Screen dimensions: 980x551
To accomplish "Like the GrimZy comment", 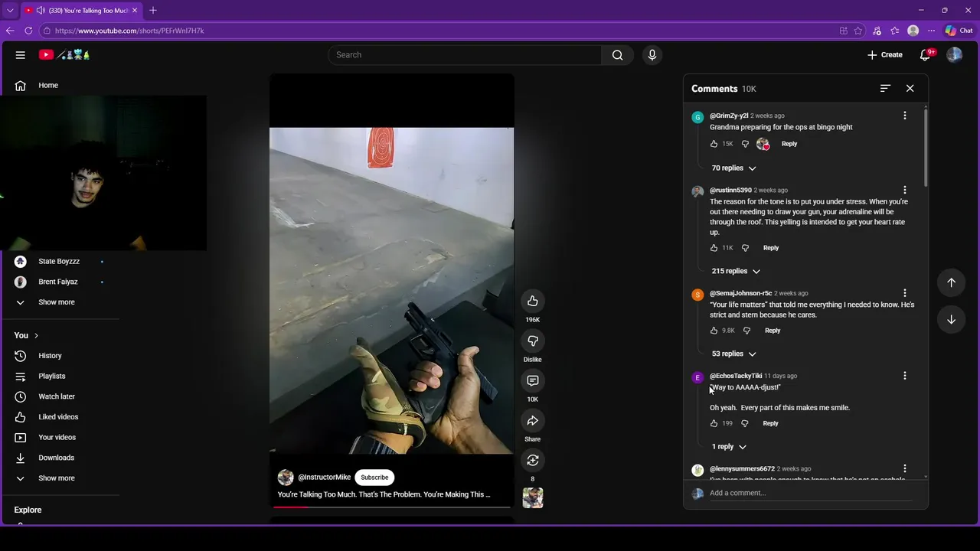I will (x=714, y=144).
